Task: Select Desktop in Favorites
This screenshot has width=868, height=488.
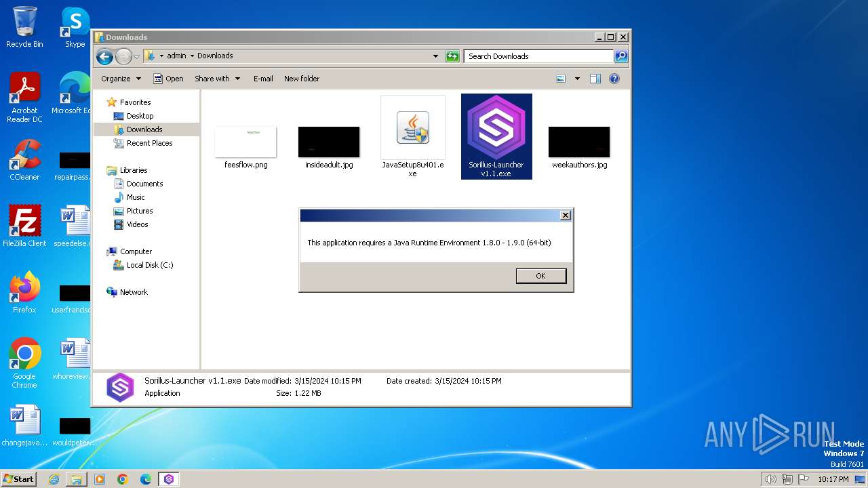Action: click(134, 116)
